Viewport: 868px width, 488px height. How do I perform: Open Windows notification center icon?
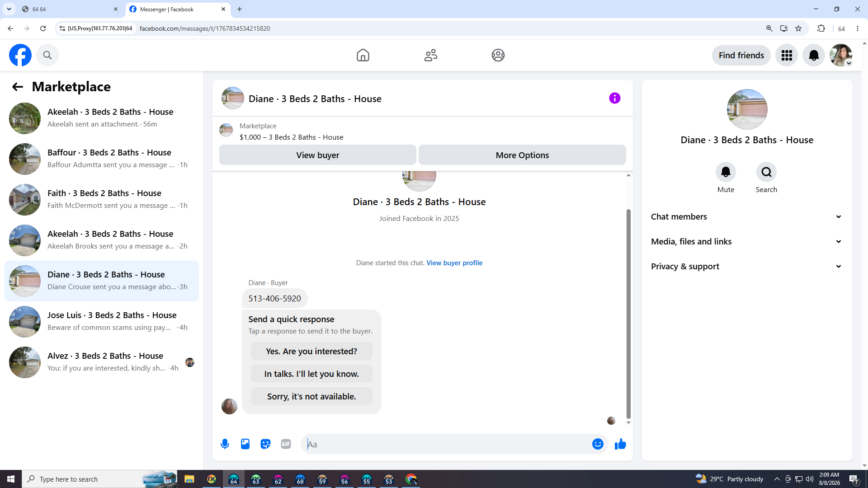854,479
